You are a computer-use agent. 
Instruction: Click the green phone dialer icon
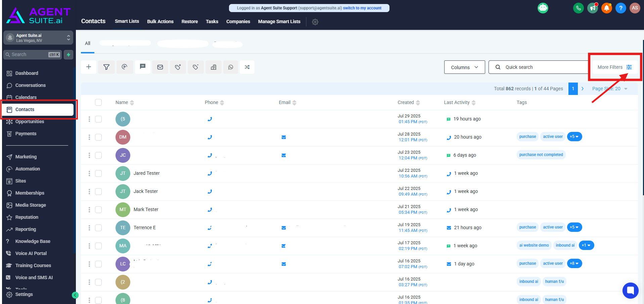pyautogui.click(x=578, y=8)
